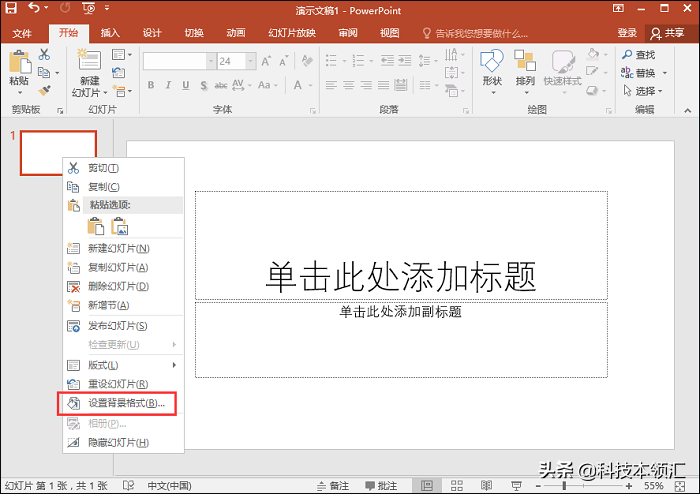Open the Animations ribbon tab
Viewport: 700px width, 494px height.
236,33
